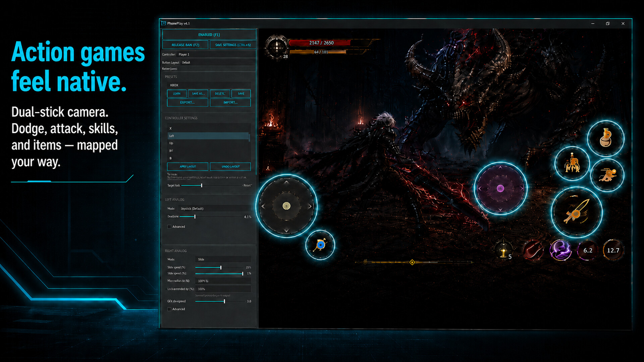Tap the potion flask item button

pos(605,138)
